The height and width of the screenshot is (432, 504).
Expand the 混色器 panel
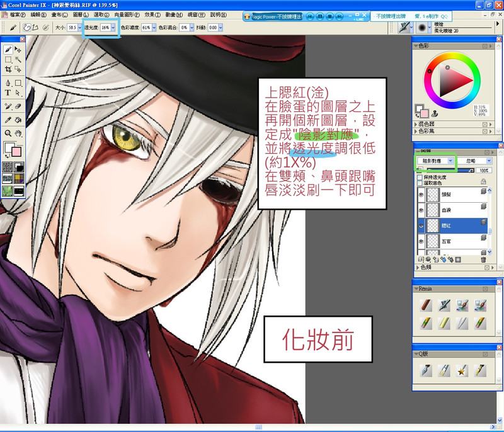[416, 124]
